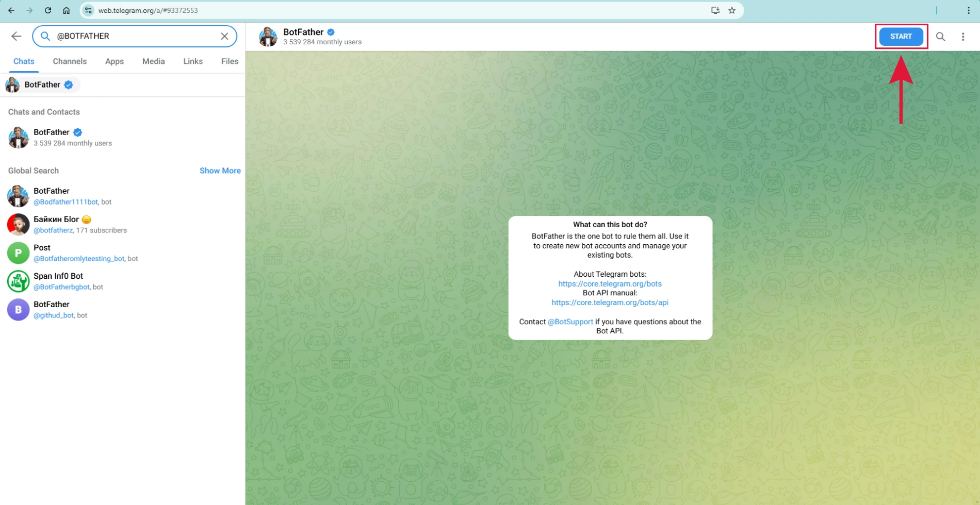Go to browser home page icon
This screenshot has height=505, width=980.
[x=67, y=10]
